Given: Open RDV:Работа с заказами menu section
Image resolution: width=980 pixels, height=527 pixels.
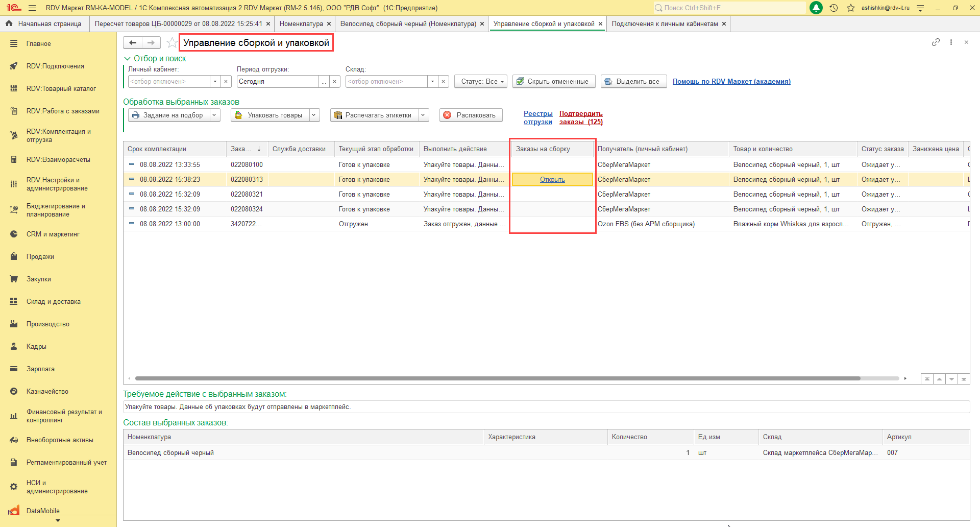Looking at the screenshot, I should click(x=63, y=111).
